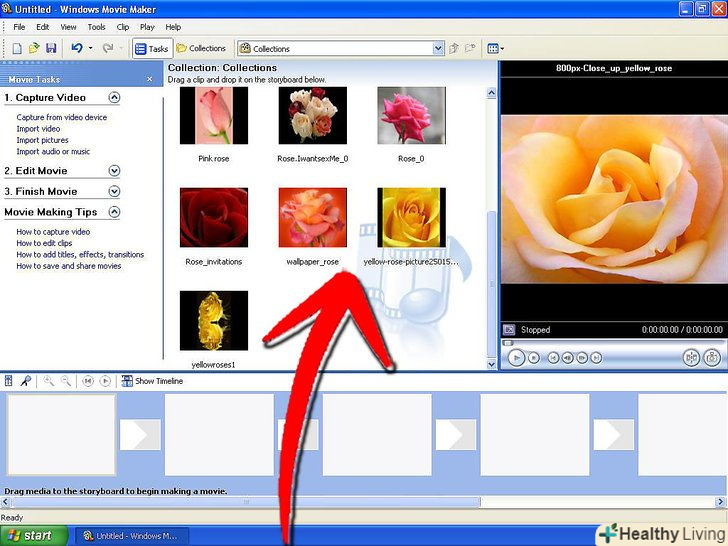Open the Undo history dropdown arrow
Viewport: 728px width, 546px height.
pyautogui.click(x=91, y=48)
